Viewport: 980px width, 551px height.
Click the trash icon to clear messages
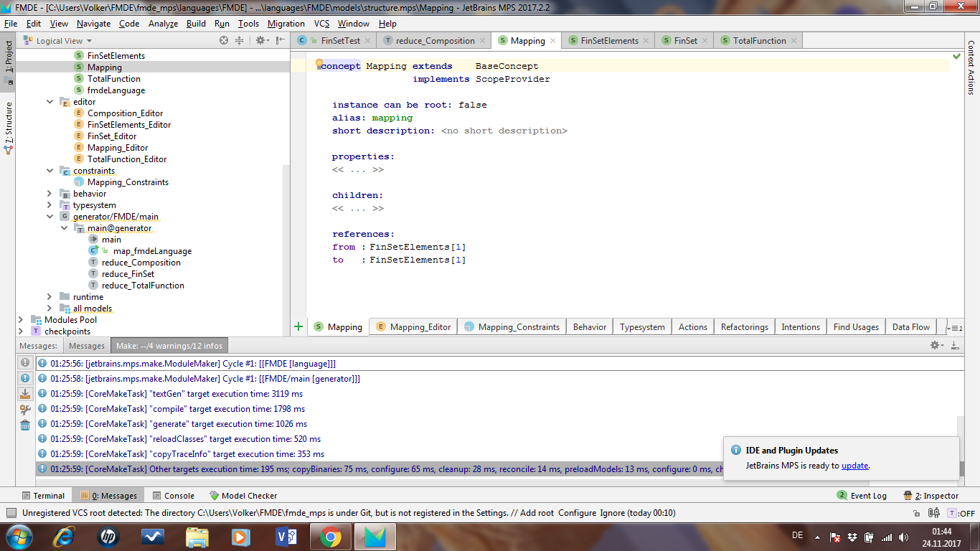pyautogui.click(x=25, y=425)
